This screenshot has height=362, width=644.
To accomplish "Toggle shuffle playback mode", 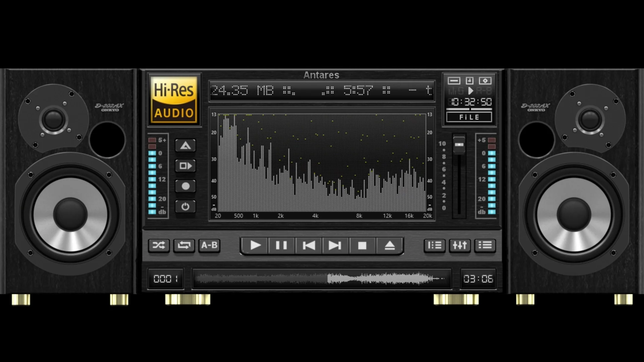I will pyautogui.click(x=159, y=245).
